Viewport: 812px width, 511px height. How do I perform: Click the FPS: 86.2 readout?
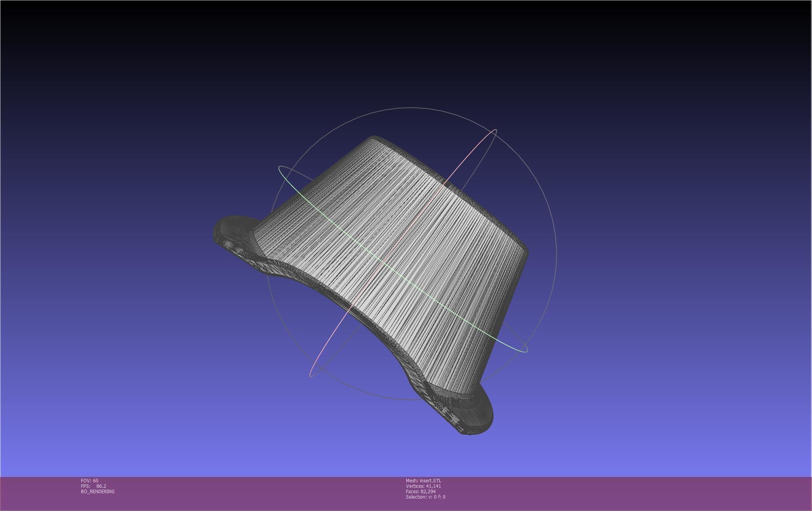(x=93, y=486)
